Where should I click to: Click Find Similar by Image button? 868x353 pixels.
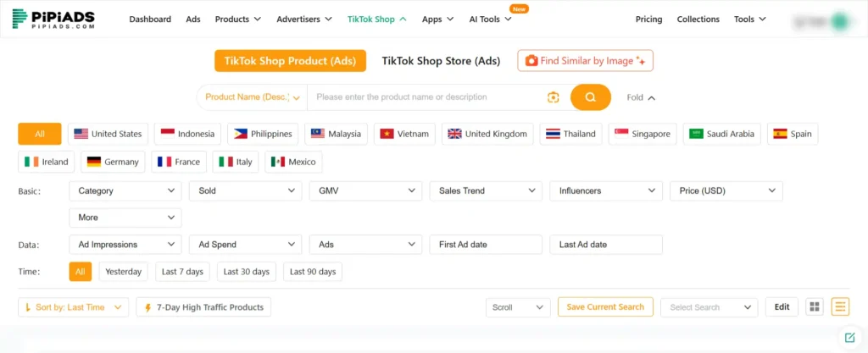pos(585,61)
